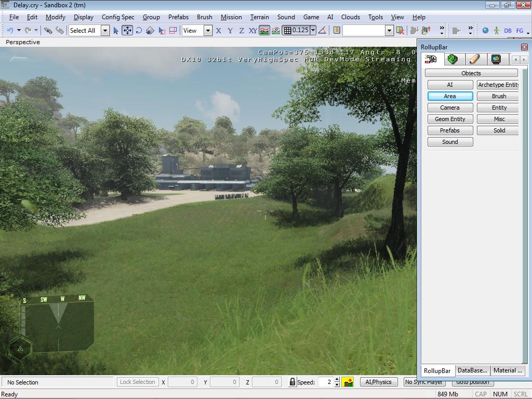The image size is (532, 399).
Task: Click the Redo arrow icon
Action: [28, 31]
